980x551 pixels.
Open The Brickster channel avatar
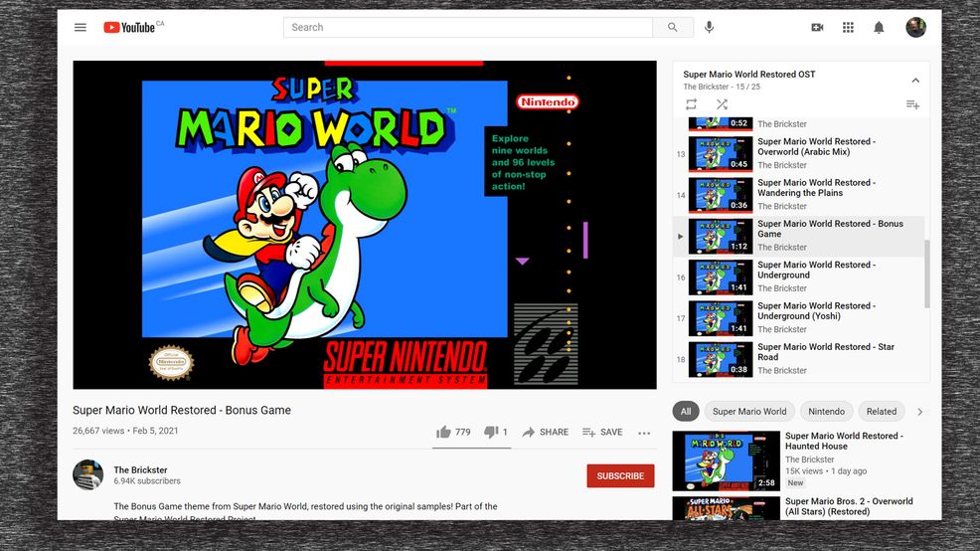tap(88, 474)
